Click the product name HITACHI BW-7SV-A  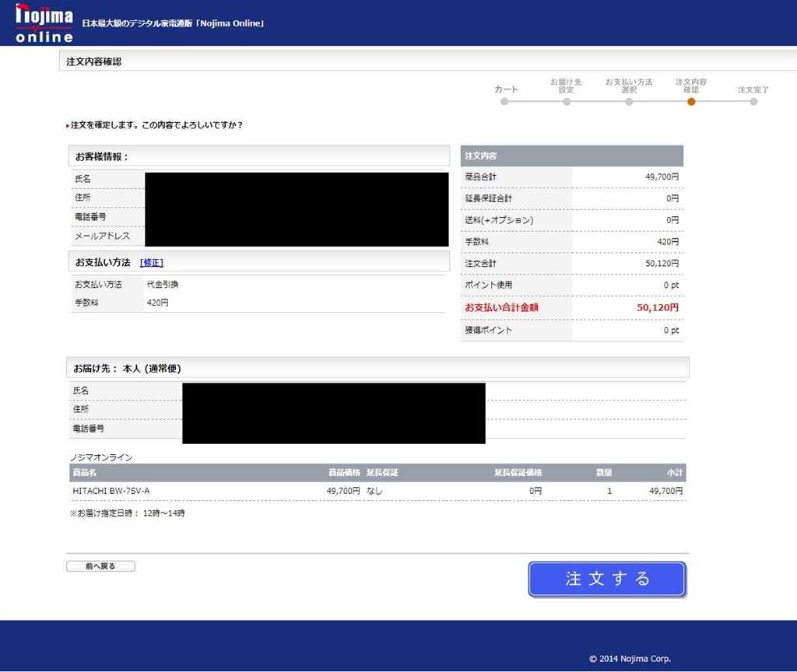click(x=111, y=491)
